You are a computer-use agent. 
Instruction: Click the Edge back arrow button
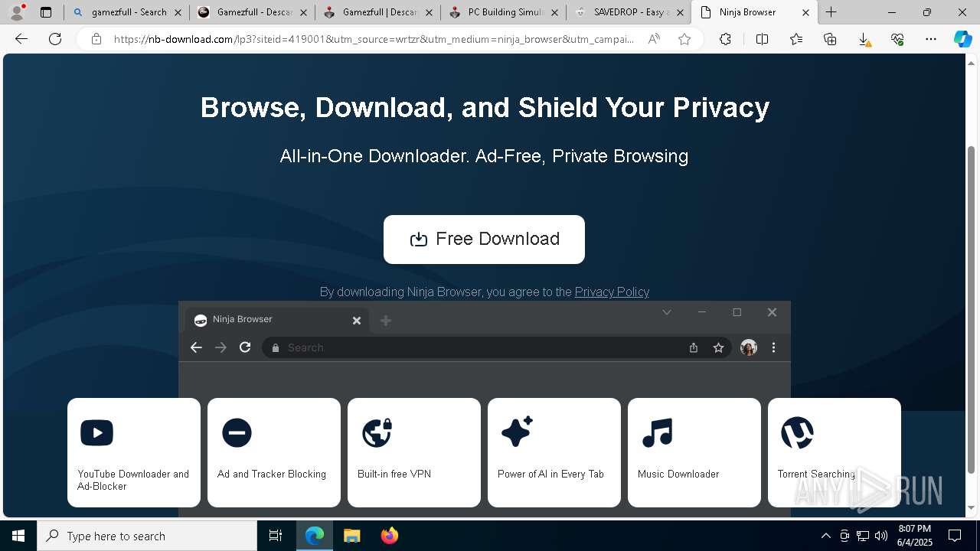(21, 39)
